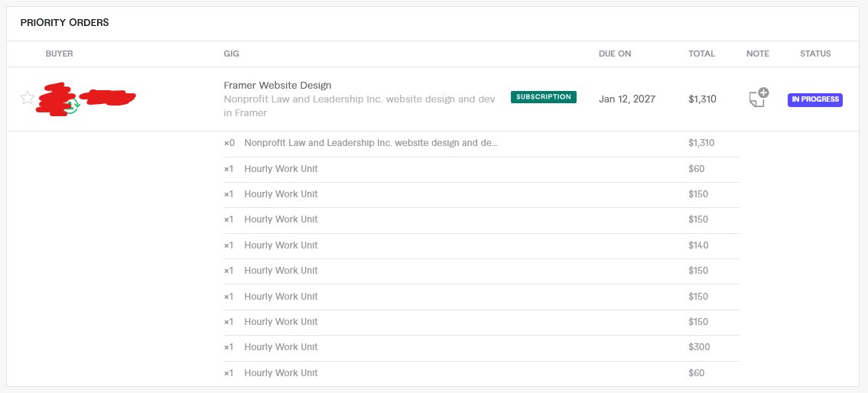Sort by DUE ON column header
The width and height of the screenshot is (868, 393).
click(614, 54)
